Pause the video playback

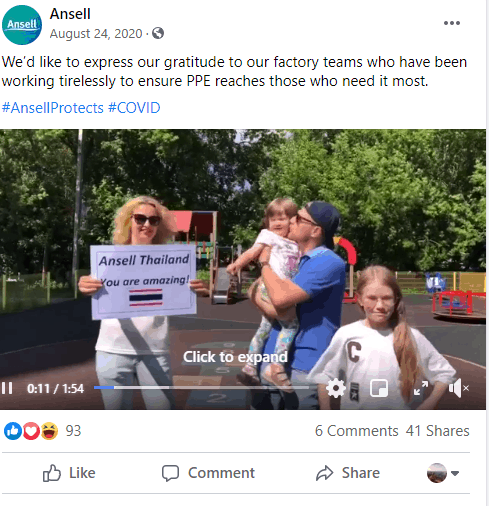tap(7, 388)
